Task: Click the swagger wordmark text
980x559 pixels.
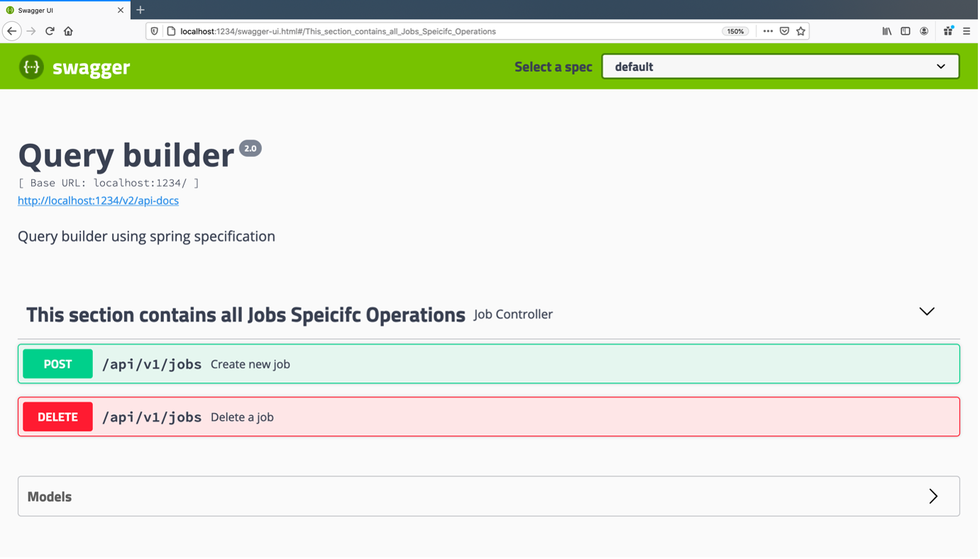Action: tap(91, 67)
